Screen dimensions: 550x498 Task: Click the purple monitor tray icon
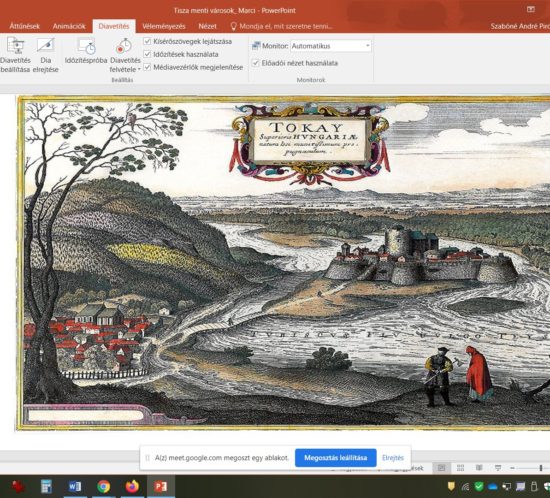[x=521, y=486]
